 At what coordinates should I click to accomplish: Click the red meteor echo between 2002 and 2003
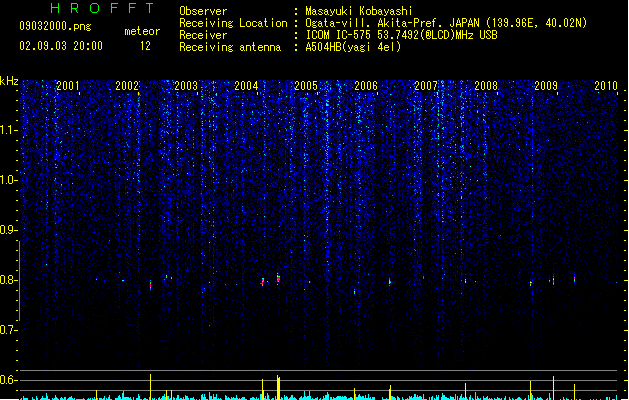pyautogui.click(x=150, y=285)
